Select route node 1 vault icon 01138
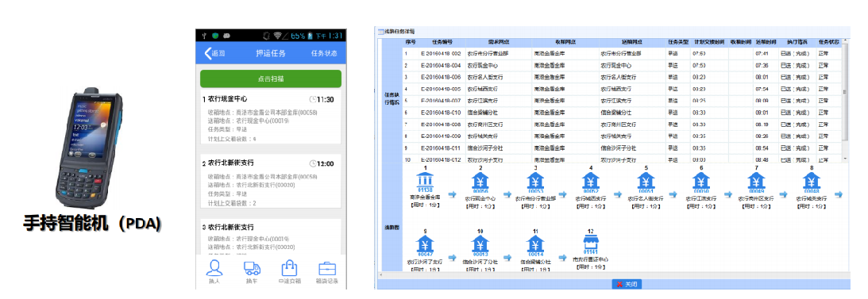Image resolution: width=868 pixels, height=299 pixels. click(425, 182)
